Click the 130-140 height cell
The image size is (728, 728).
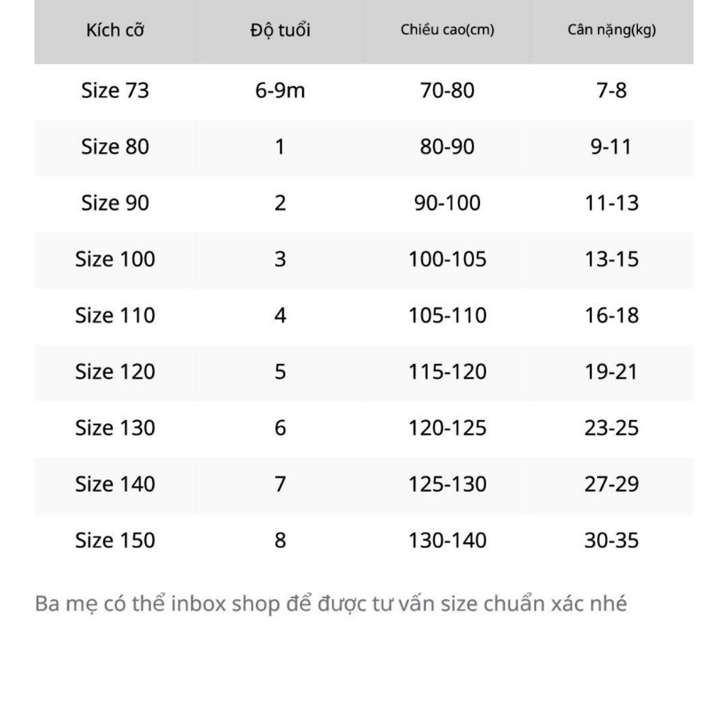[x=447, y=540]
